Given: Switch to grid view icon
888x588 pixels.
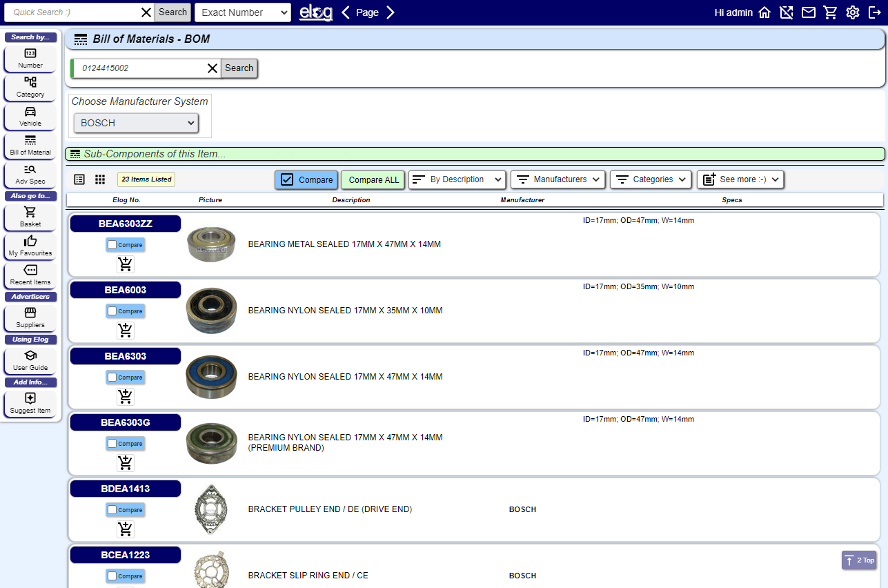Looking at the screenshot, I should pyautogui.click(x=100, y=179).
